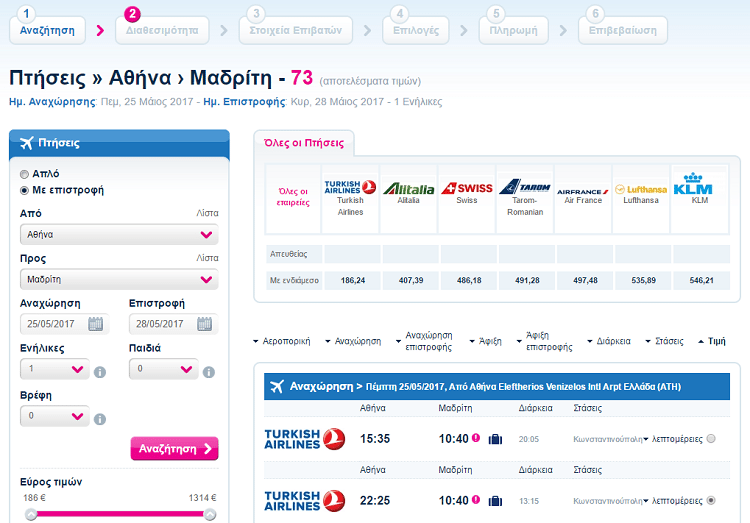Viewport: 750px width, 523px height.
Task: Click the info icon next to Ενήλικες
Action: 99,372
